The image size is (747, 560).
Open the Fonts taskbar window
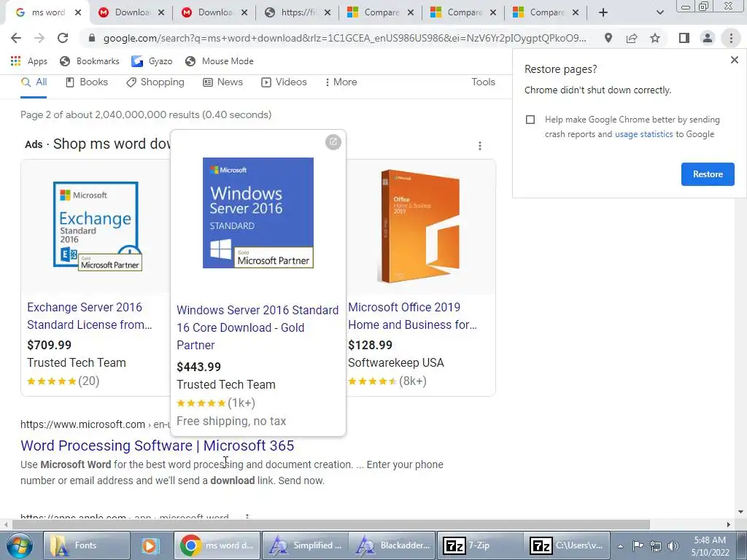coord(87,545)
